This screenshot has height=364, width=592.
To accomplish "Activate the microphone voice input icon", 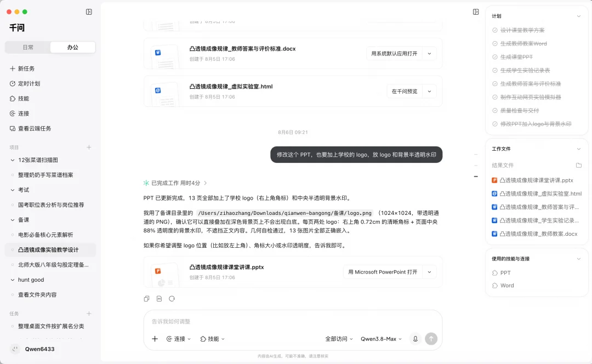I will tap(415, 339).
